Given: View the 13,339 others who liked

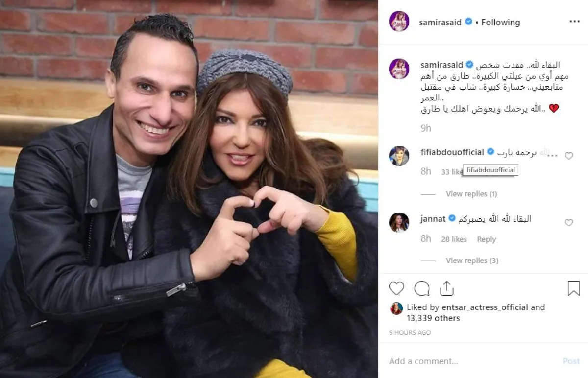Looking at the screenshot, I should coord(433,318).
